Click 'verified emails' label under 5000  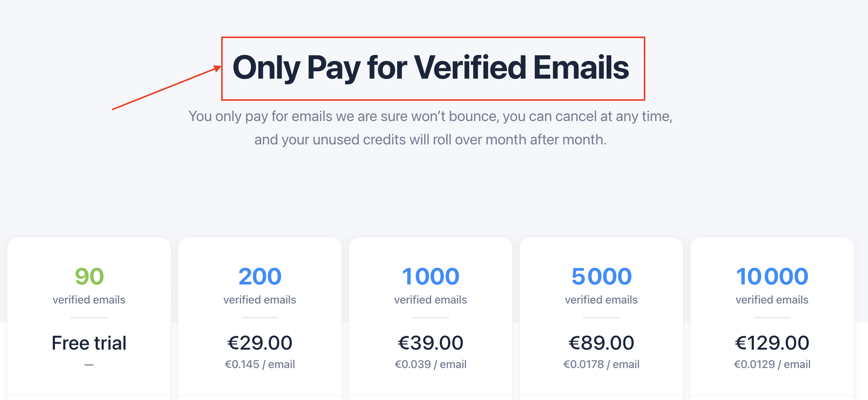pos(601,300)
